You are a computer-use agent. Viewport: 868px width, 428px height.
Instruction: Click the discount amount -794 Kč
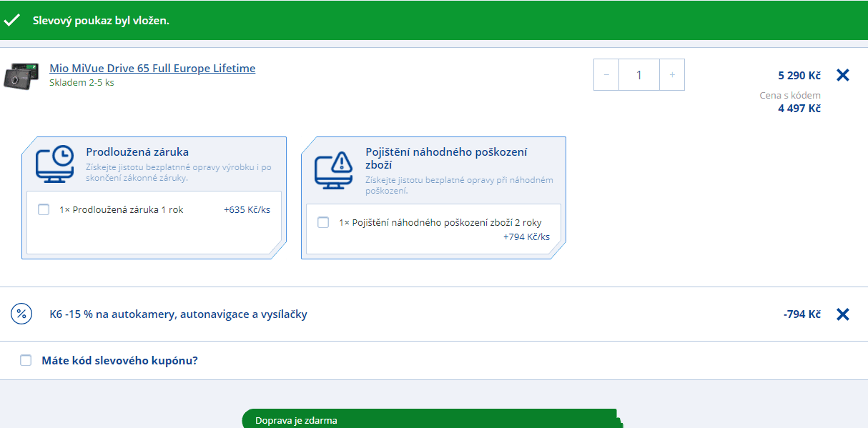[x=802, y=314]
